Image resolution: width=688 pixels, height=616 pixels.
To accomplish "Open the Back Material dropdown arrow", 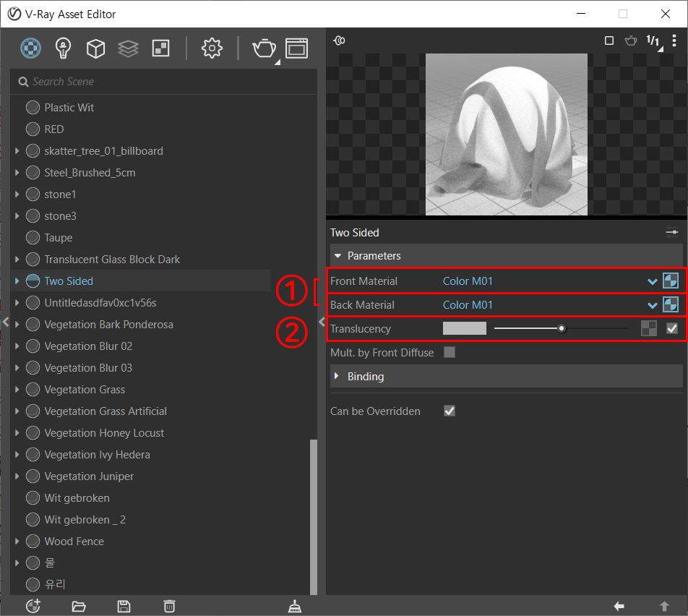I will tap(652, 305).
